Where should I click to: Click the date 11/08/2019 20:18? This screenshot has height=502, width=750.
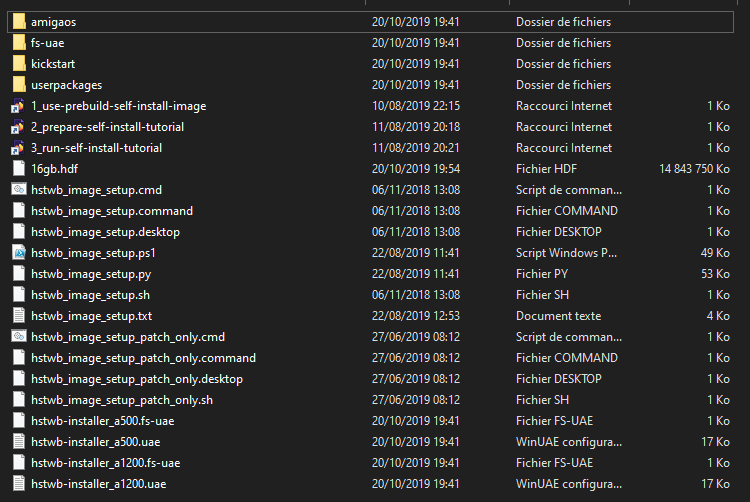click(416, 127)
